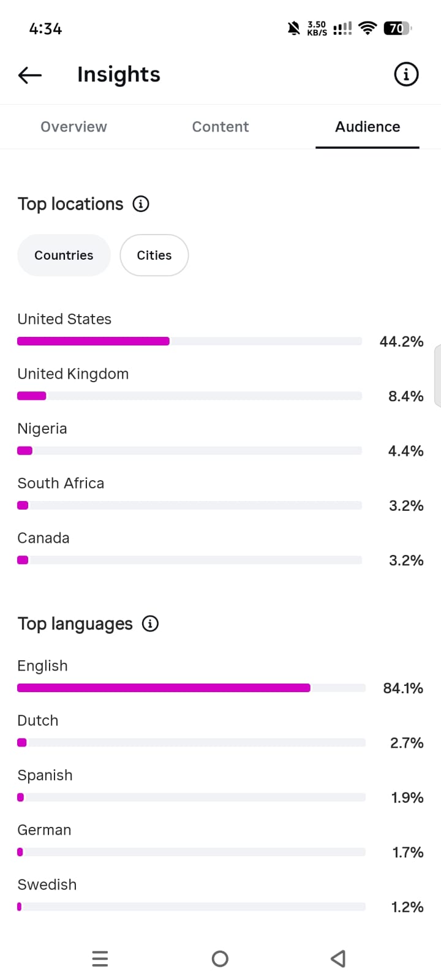Tap the United States progress bar
The image size is (441, 980).
[x=190, y=341]
